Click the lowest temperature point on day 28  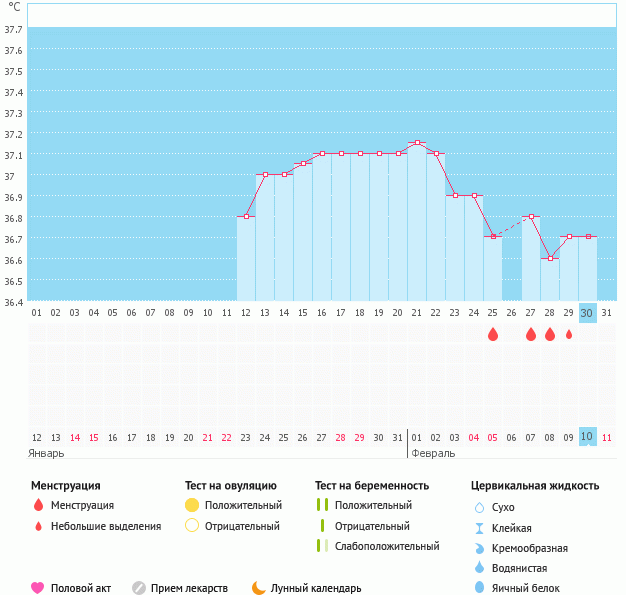(x=550, y=258)
